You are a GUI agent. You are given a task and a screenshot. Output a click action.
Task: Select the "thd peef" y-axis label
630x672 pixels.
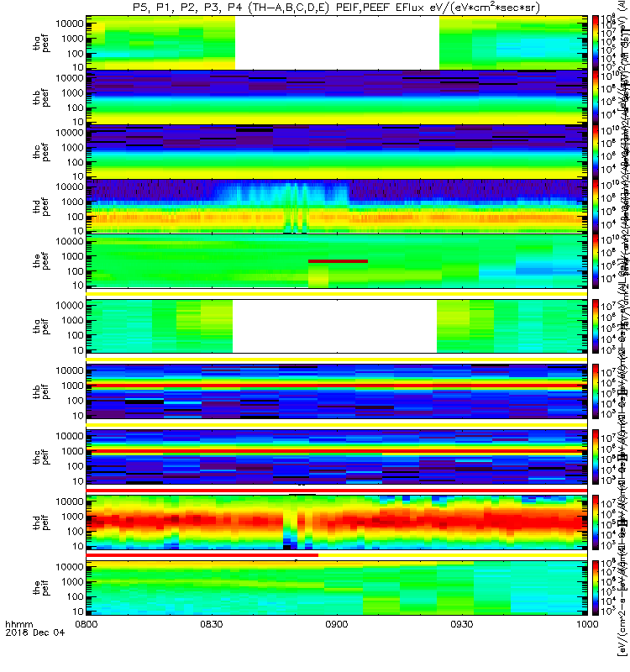[40, 207]
